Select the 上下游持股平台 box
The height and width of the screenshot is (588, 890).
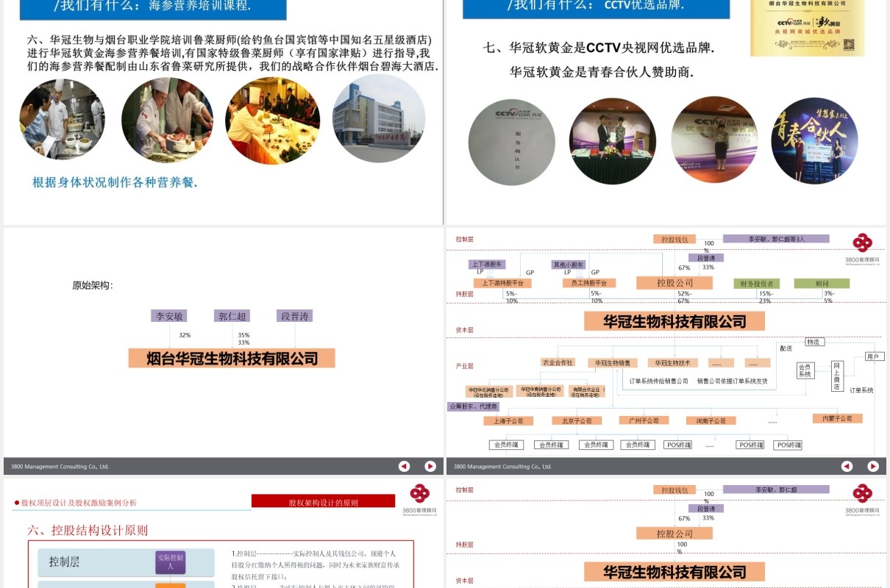click(503, 283)
